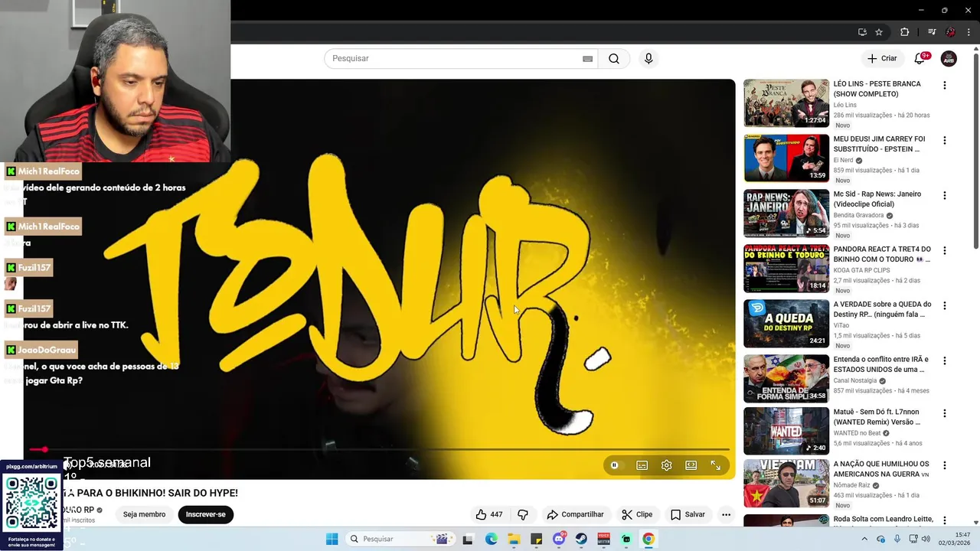Start voice search with the microphone icon

[x=648, y=59]
